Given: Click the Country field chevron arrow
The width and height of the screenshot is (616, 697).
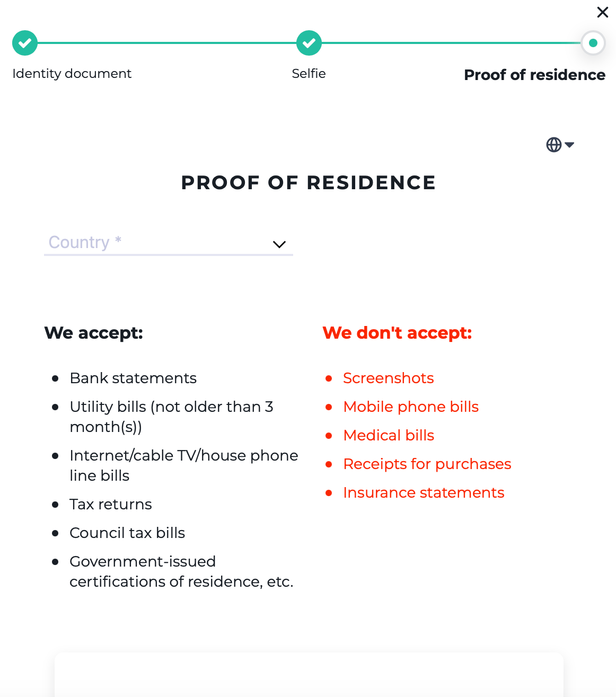Looking at the screenshot, I should coord(279,244).
